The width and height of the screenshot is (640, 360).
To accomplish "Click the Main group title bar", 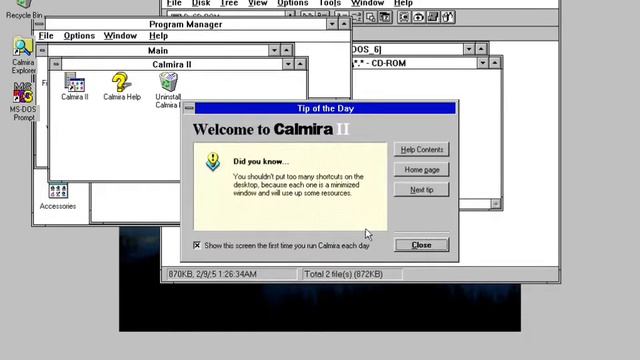I will [x=158, y=50].
